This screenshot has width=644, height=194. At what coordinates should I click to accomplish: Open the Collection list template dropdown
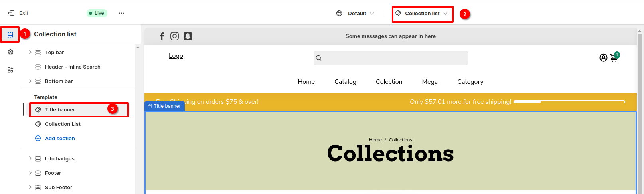coord(422,14)
